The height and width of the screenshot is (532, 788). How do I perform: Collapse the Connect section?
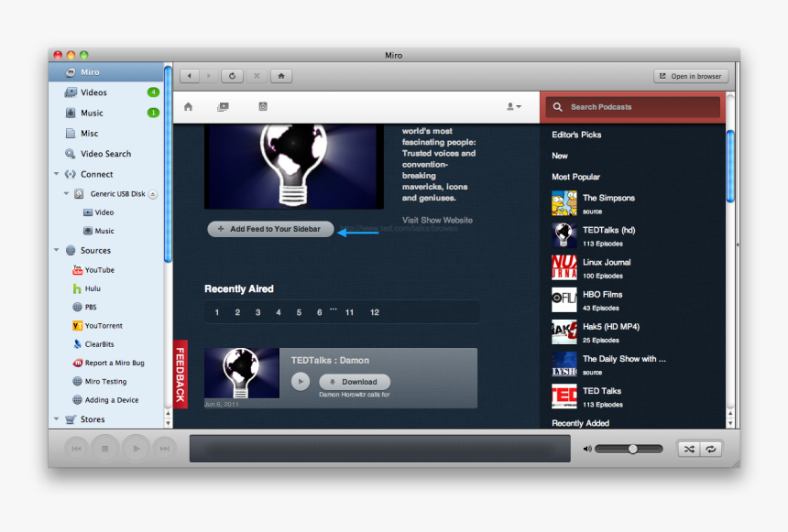tap(57, 173)
